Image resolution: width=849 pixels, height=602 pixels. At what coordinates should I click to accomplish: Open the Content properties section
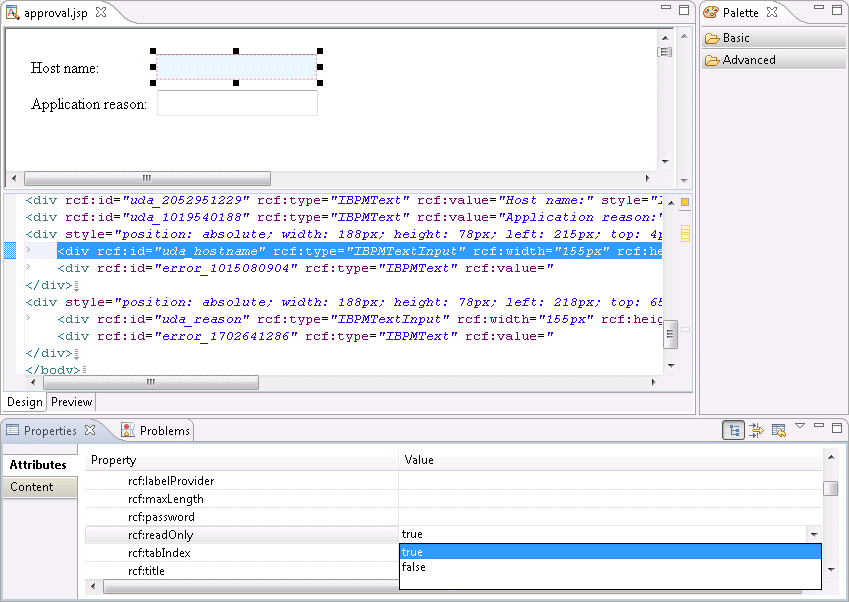(x=32, y=487)
